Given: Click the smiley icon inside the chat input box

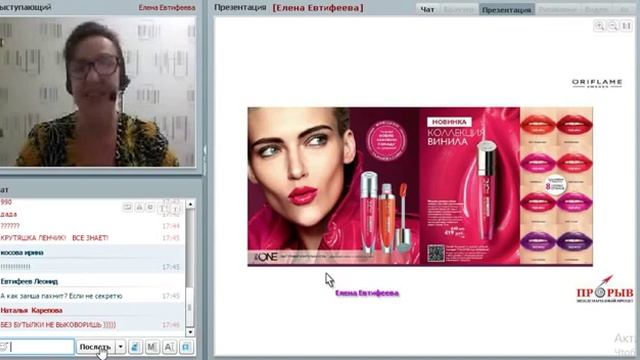Looking at the screenshot, I should pyautogui.click(x=4, y=347).
